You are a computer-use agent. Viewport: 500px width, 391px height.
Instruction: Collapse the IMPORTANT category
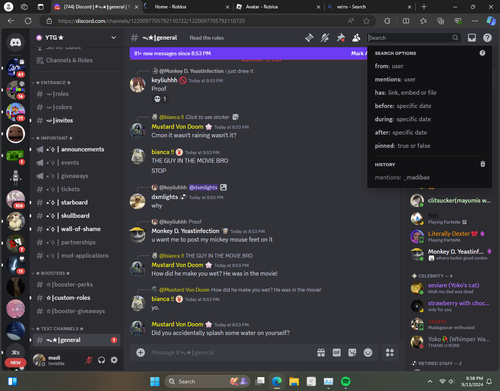point(53,138)
